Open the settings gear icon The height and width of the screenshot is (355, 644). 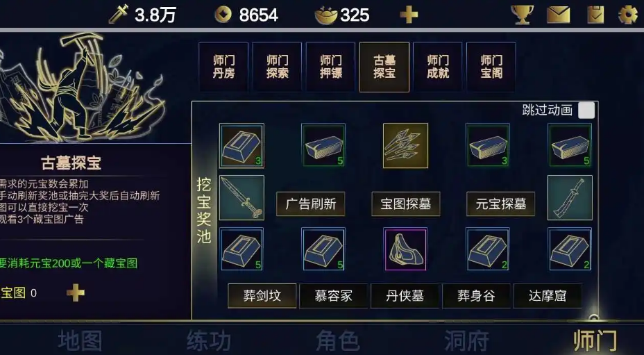[628, 15]
